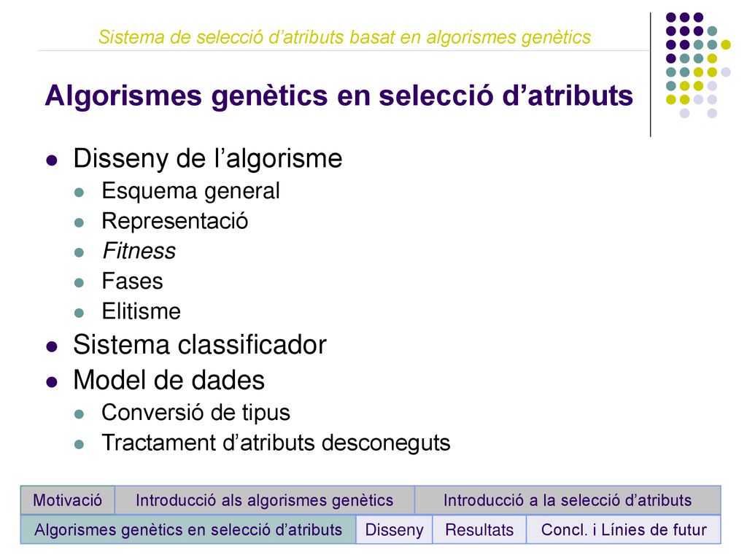The image size is (747, 560).
Task: Click the Representació sub-item
Action: tap(175, 221)
